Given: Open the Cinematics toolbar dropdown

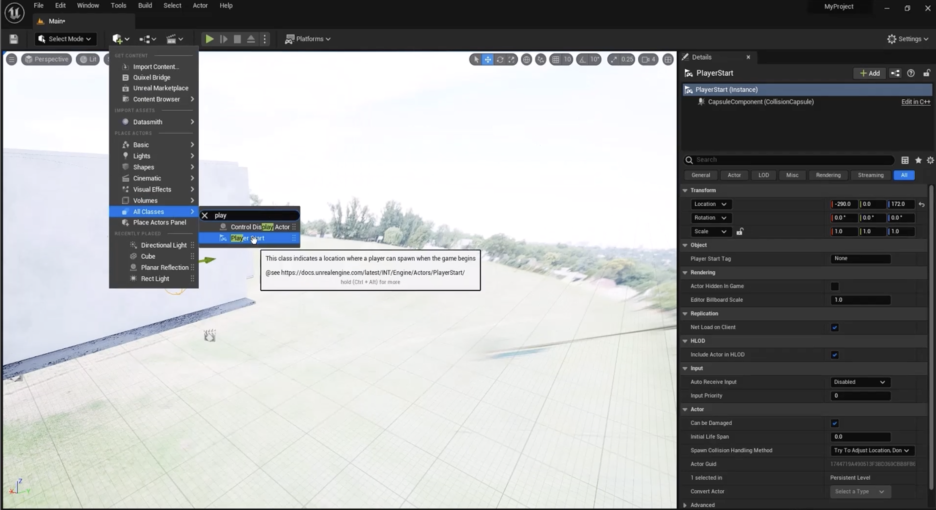Looking at the screenshot, I should (174, 39).
